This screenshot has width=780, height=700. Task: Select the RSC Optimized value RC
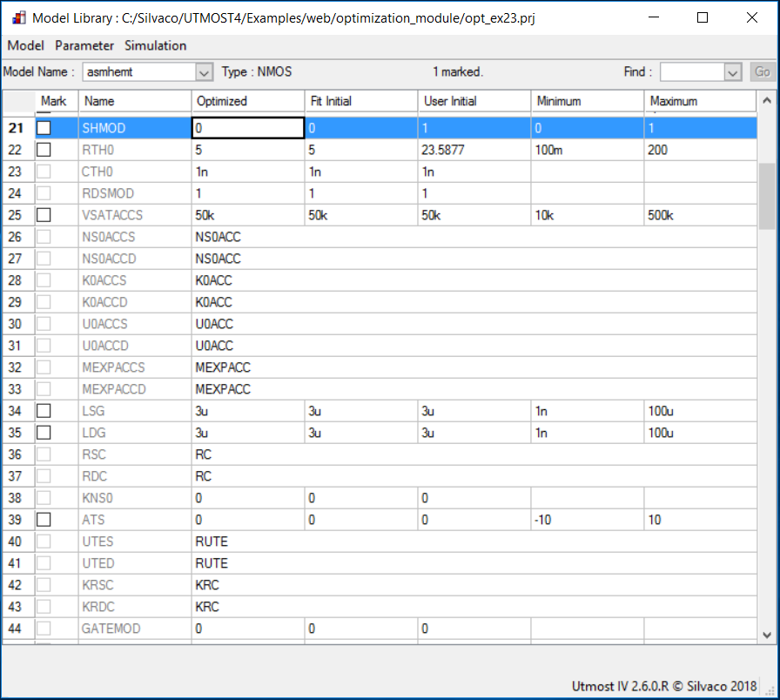coord(474,454)
